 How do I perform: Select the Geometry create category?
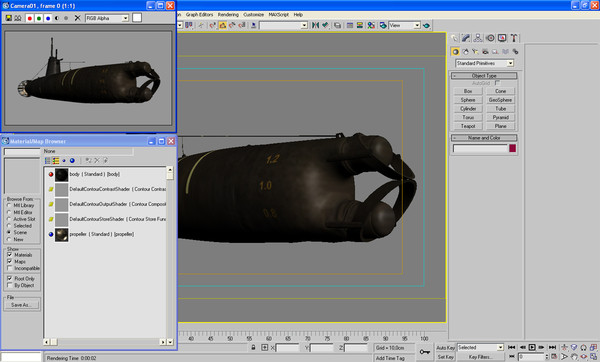pyautogui.click(x=455, y=52)
